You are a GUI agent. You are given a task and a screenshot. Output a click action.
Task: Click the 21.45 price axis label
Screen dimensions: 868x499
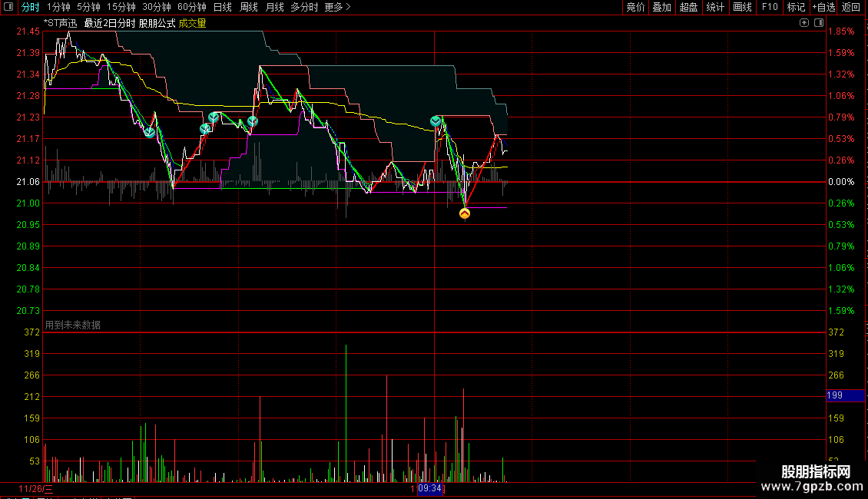(x=28, y=31)
